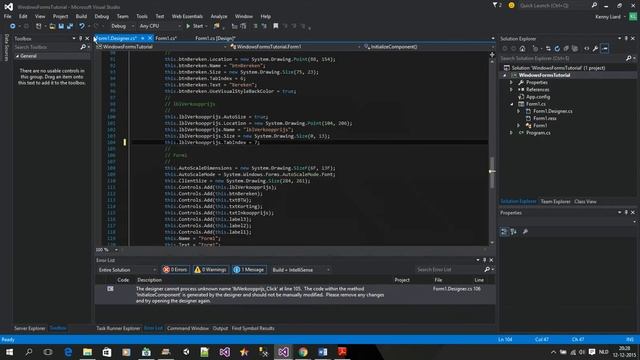This screenshot has width=640, height=360.
Task: Click the Save All toolbar icon
Action: (70, 26)
